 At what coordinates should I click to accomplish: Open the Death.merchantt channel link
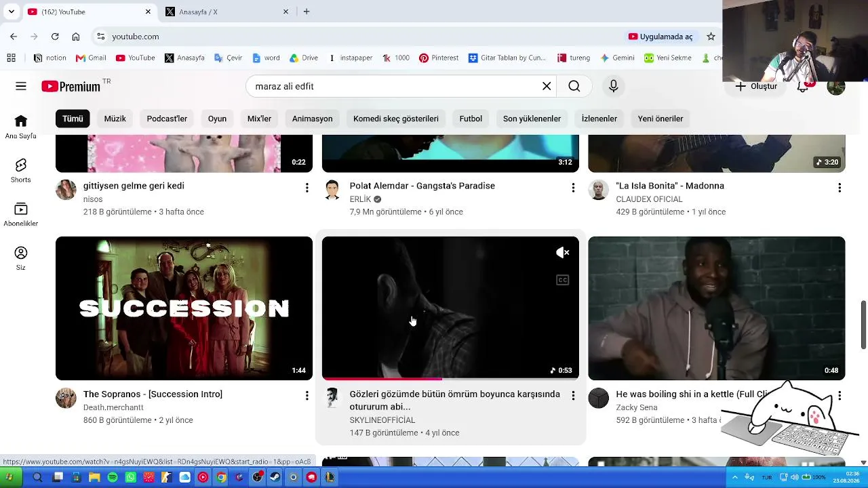(x=113, y=407)
